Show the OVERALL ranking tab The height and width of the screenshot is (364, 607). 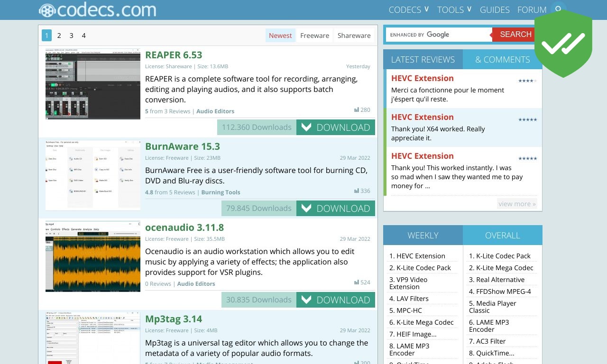[503, 236]
